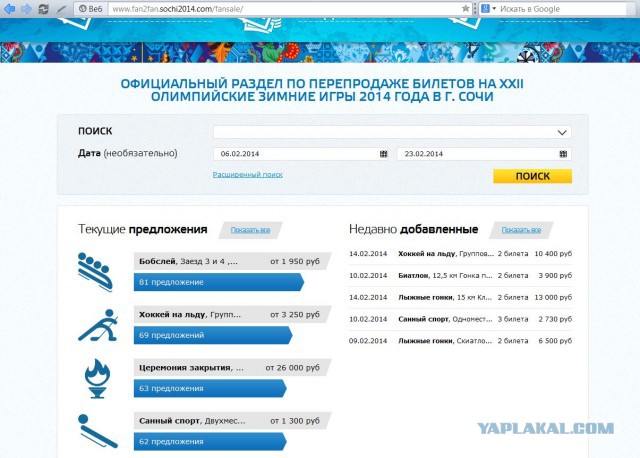Select Хоккей на льду row priced 10 400 руб
Screen dimensions: 640x458
[460, 254]
